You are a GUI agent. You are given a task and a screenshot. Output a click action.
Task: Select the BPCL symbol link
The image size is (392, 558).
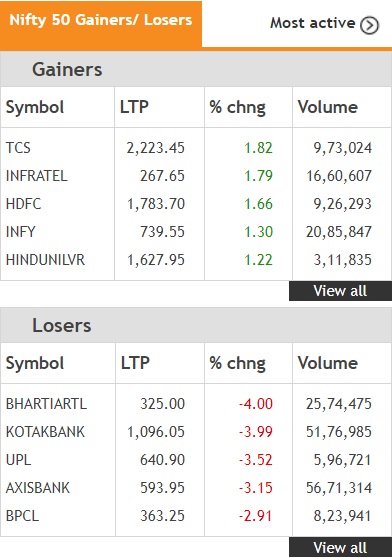point(22,516)
